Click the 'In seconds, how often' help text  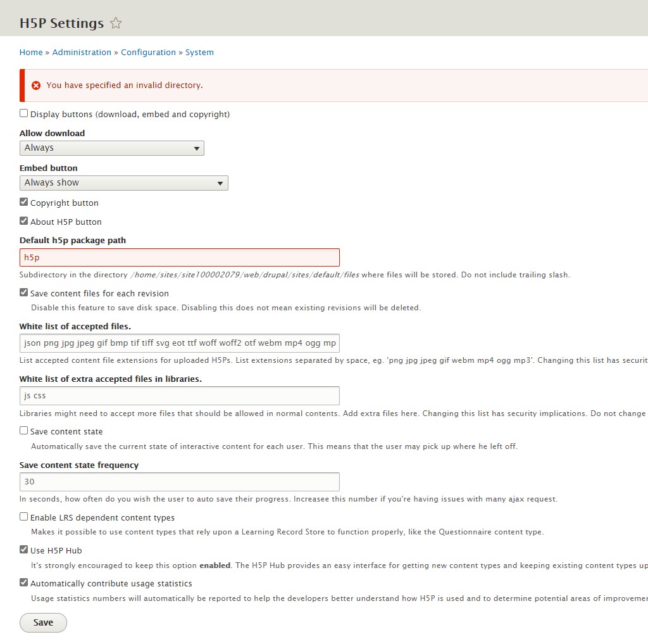tap(289, 499)
